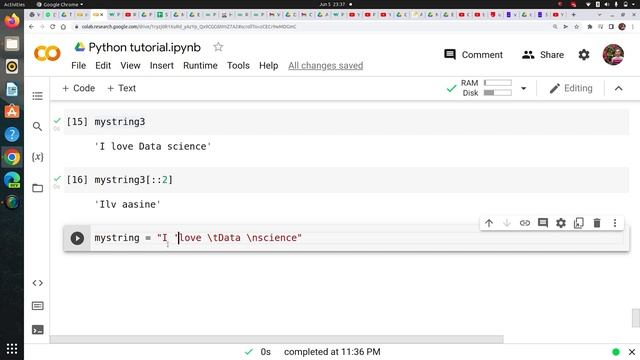Click the output 'Ilv aasine'
The image size is (640, 360).
click(x=127, y=204)
